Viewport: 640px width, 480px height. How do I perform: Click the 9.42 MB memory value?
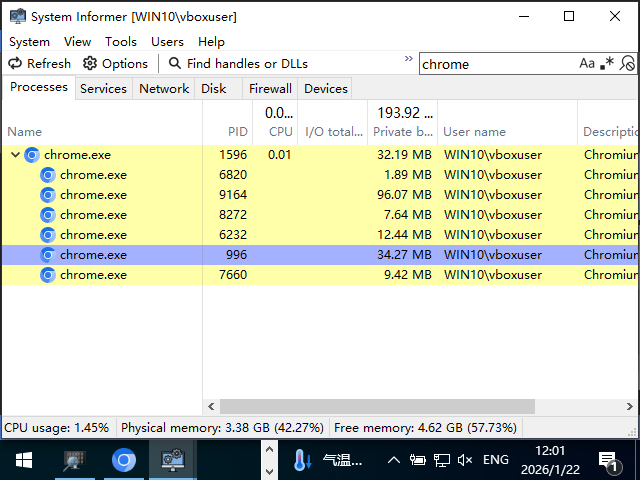(407, 275)
